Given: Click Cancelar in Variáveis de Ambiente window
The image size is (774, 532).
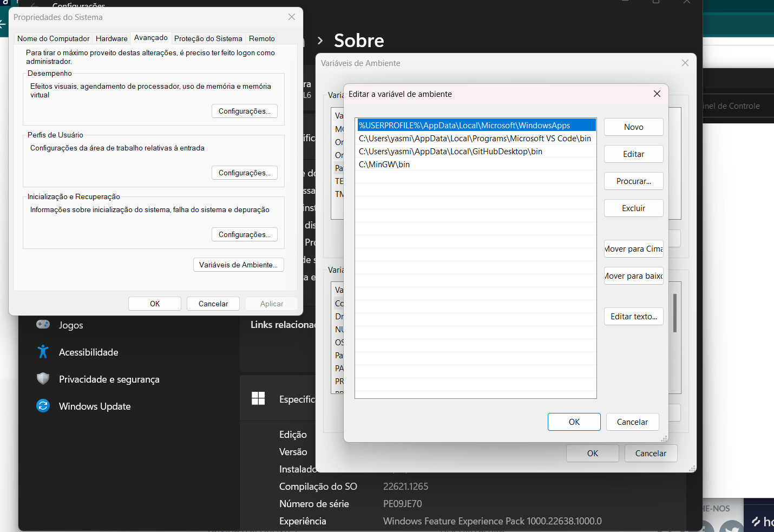Looking at the screenshot, I should click(x=651, y=454).
